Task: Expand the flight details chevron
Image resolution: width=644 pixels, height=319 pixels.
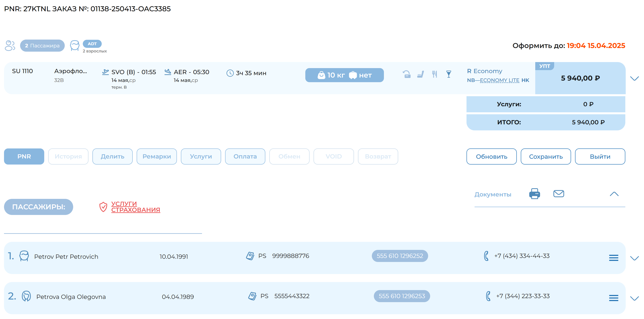Action: click(634, 78)
